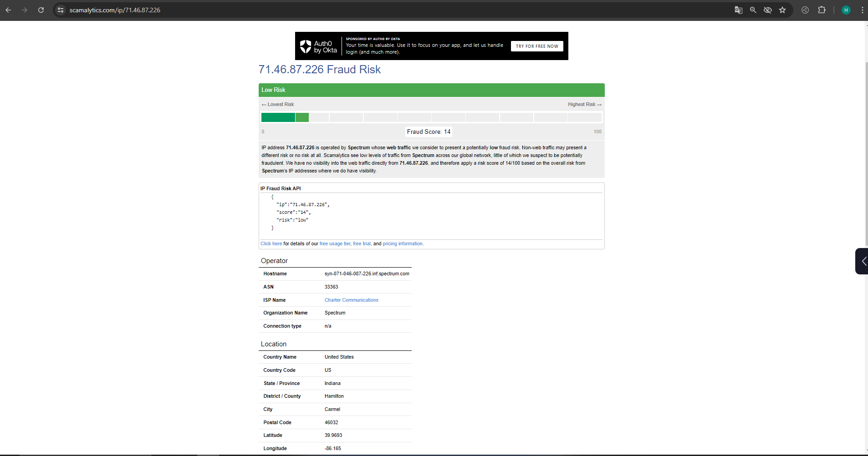The height and width of the screenshot is (456, 868).
Task: Open the browser Extensions puzzle icon
Action: (x=822, y=10)
